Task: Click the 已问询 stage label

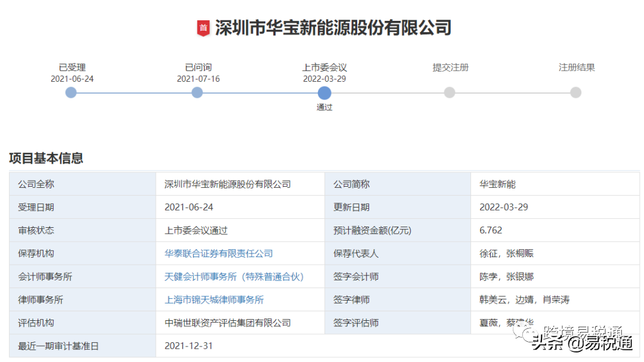Action: [x=199, y=67]
